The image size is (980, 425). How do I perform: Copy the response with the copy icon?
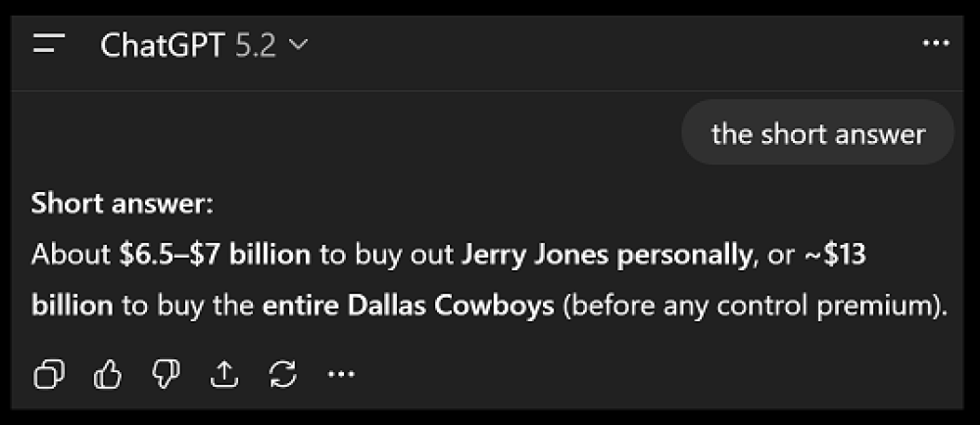(48, 373)
